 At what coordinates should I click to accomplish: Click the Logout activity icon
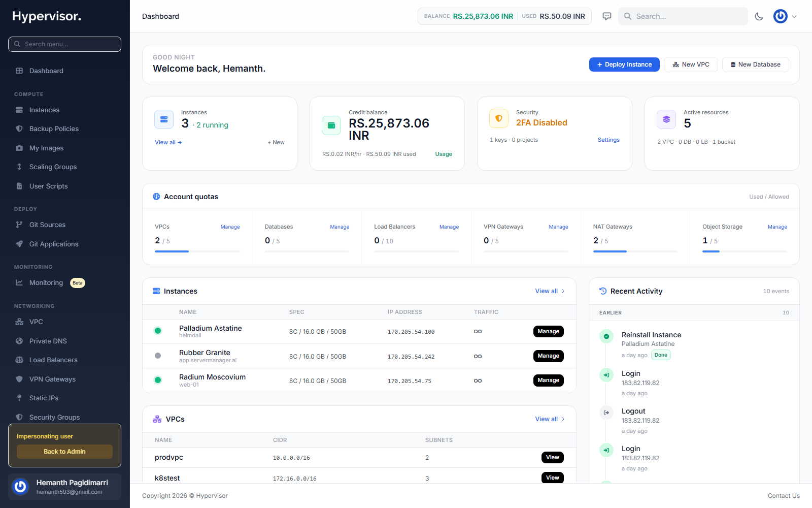coord(606,412)
